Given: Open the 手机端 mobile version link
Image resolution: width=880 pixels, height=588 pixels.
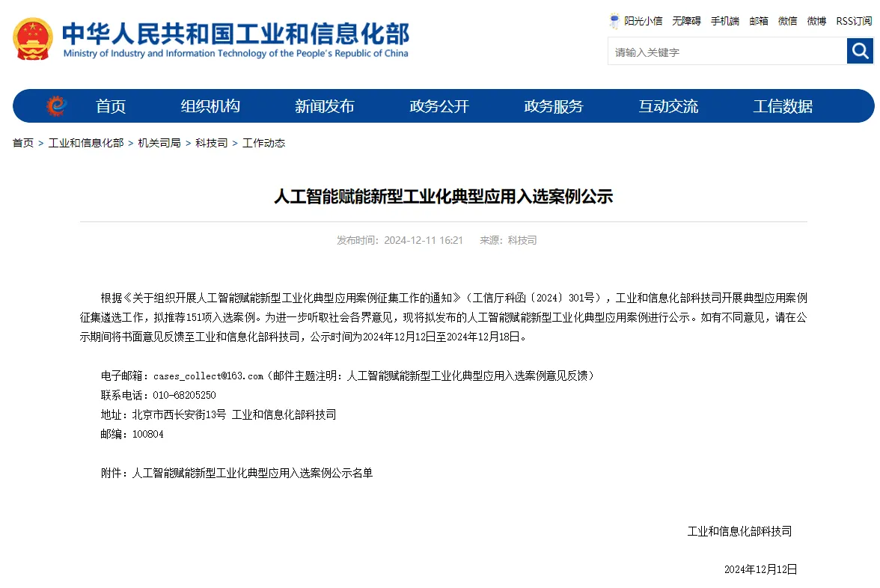Looking at the screenshot, I should coord(724,21).
